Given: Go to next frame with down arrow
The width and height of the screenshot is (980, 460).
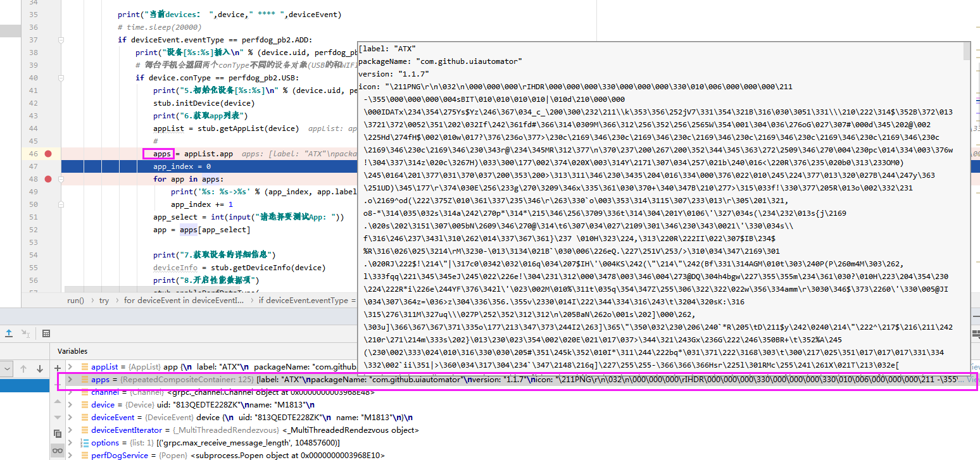Looking at the screenshot, I should pyautogui.click(x=39, y=368).
